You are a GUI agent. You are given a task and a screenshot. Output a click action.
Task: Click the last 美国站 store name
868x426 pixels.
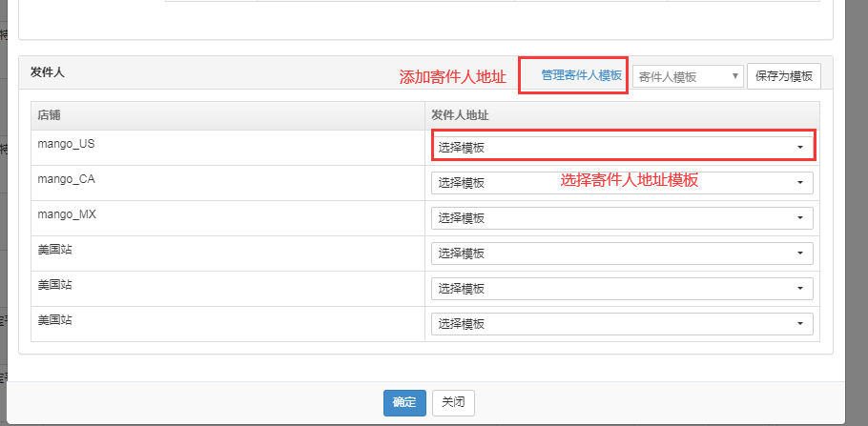point(54,320)
